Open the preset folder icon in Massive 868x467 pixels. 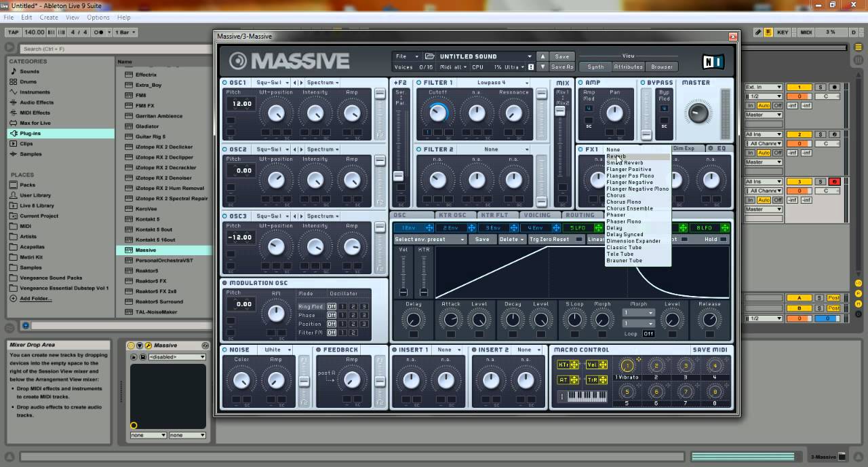pyautogui.click(x=429, y=56)
